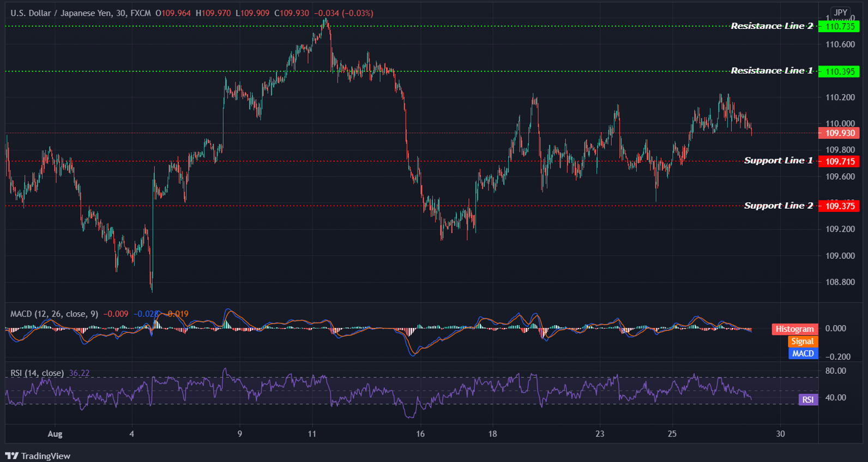This screenshot has height=462, width=868.
Task: Click date 16 on the time axis
Action: [x=420, y=434]
